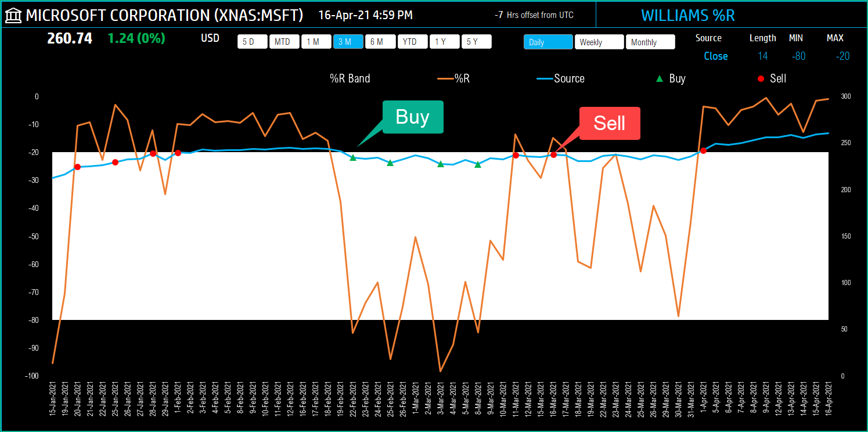Select the MTD range button
This screenshot has height=432, width=868.
point(284,42)
